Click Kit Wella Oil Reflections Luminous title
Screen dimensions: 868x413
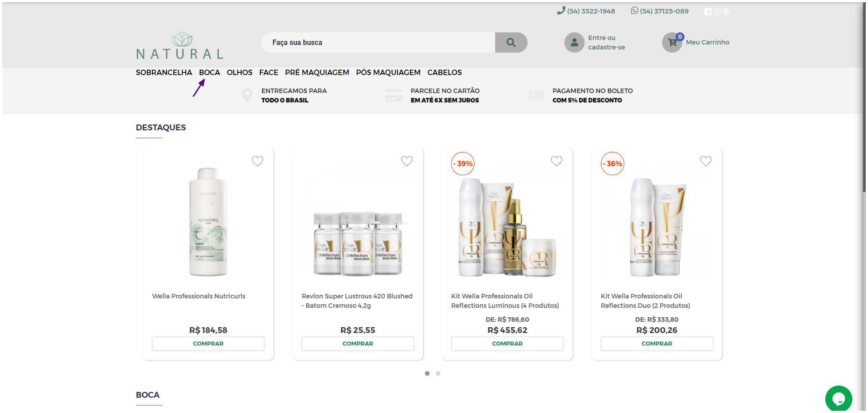[x=505, y=301]
